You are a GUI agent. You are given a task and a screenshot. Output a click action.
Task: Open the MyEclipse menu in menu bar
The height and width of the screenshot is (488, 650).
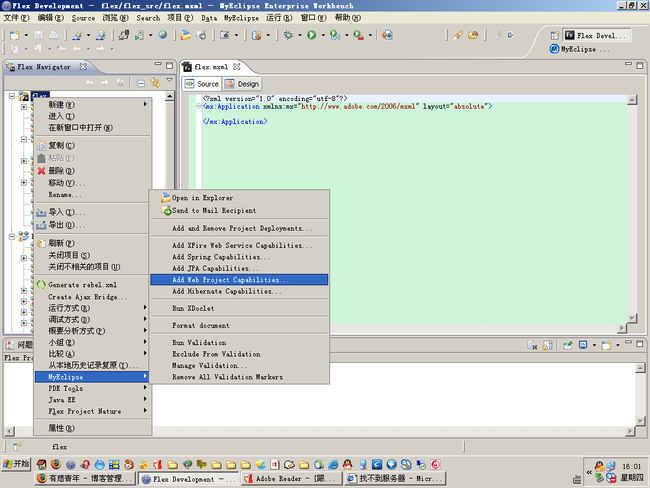tap(241, 18)
